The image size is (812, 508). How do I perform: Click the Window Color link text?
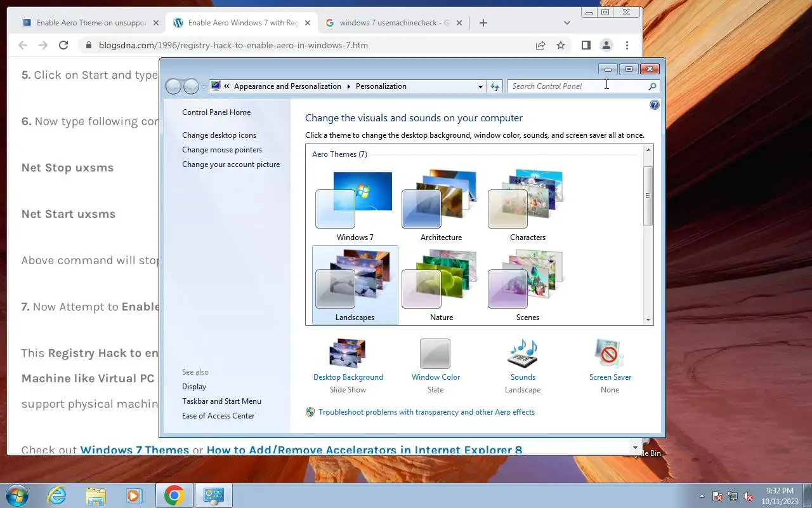(x=436, y=377)
